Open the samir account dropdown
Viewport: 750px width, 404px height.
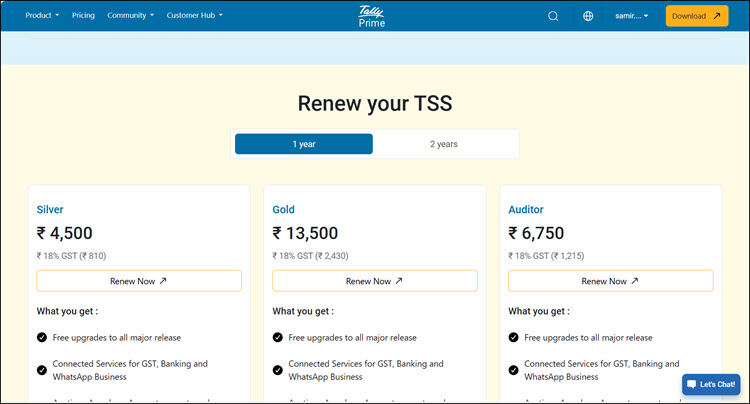[631, 16]
